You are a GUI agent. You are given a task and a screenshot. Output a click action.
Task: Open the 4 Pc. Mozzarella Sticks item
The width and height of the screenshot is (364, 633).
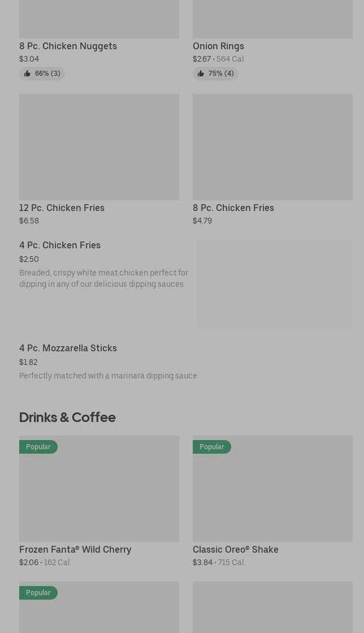(x=68, y=348)
